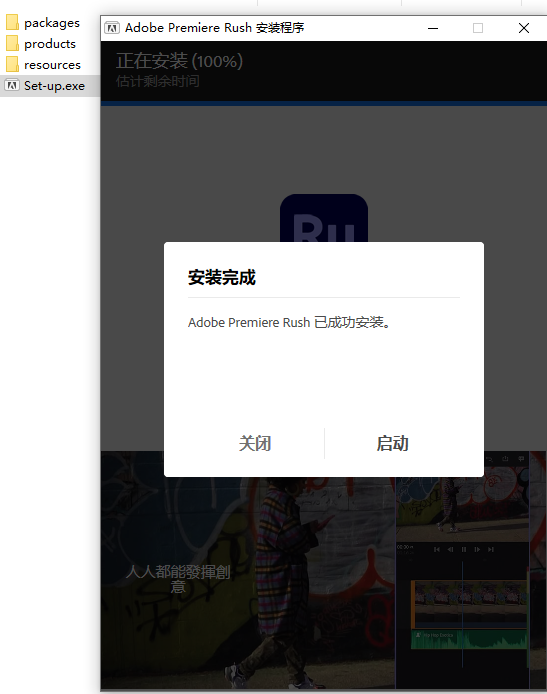Click the step-forward frame icon
547x694 pixels.
477,549
